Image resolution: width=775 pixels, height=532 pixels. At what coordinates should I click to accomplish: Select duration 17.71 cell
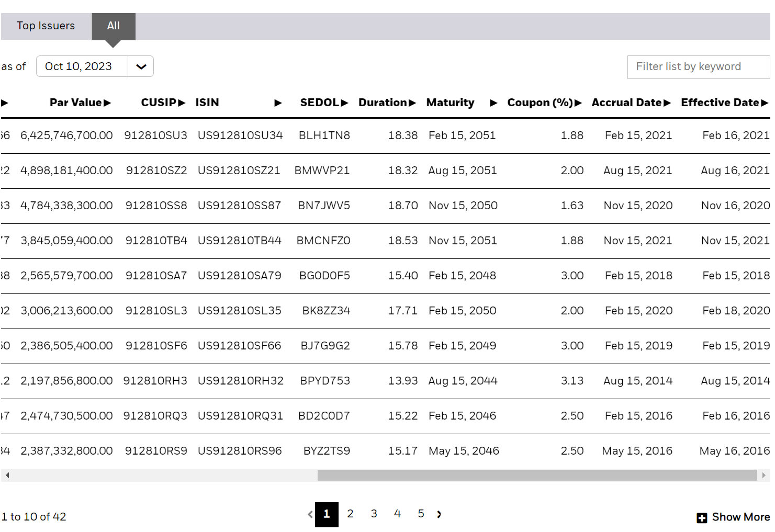[x=402, y=311]
